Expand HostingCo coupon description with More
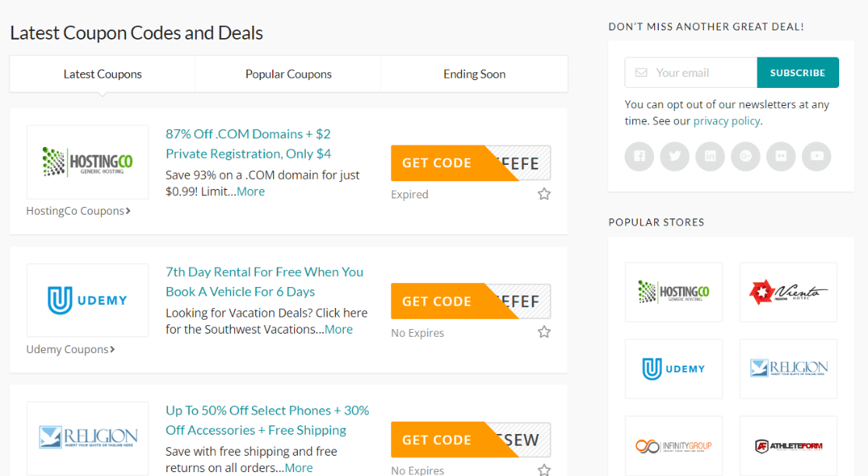The image size is (868, 476). click(250, 191)
